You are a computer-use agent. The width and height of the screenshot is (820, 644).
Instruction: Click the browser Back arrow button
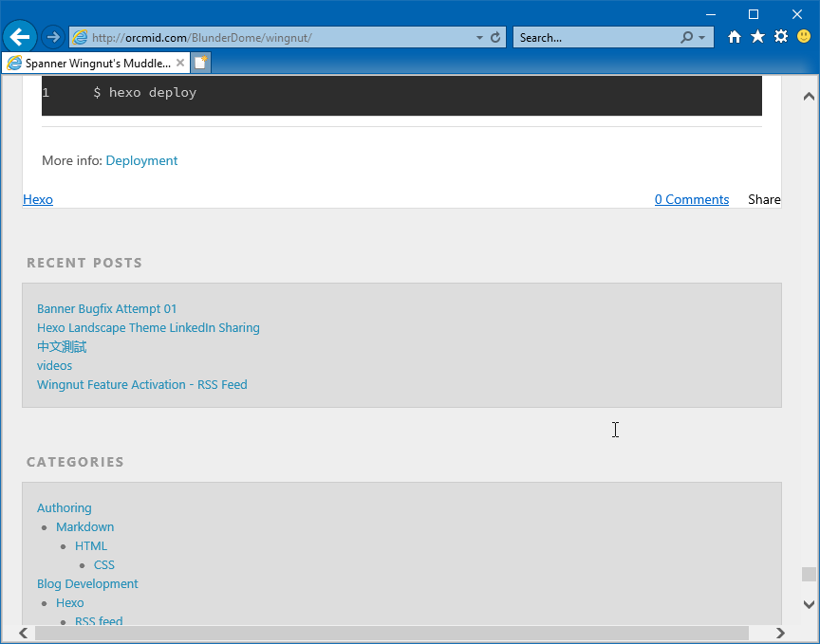[x=20, y=37]
